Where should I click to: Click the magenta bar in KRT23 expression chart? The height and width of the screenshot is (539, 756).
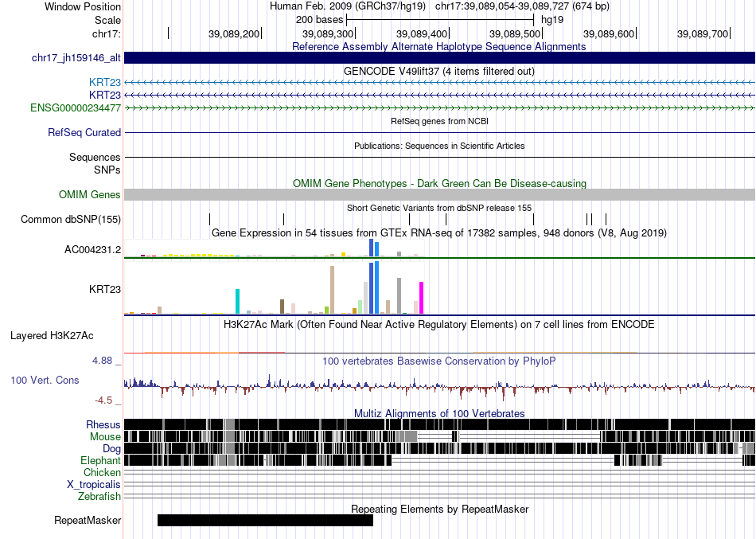coord(422,298)
